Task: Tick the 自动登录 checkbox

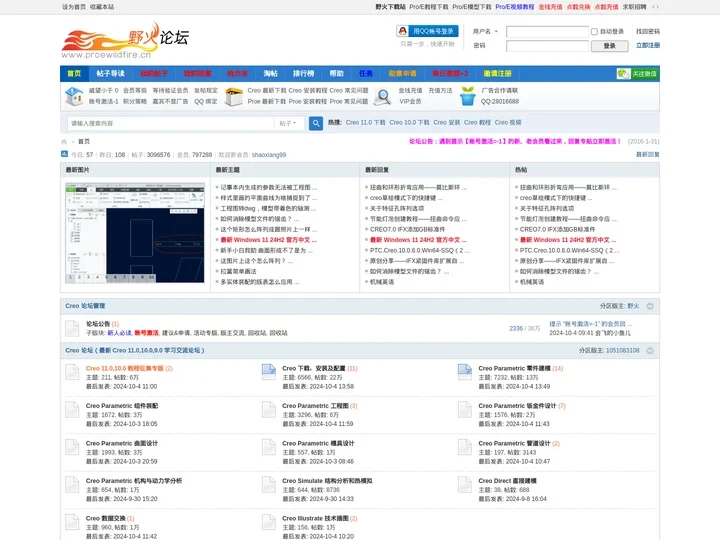Action: pyautogui.click(x=594, y=32)
